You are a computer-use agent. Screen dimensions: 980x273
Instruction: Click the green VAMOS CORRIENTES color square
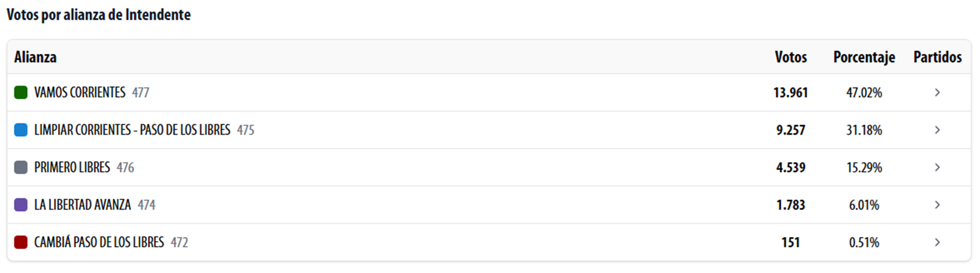pos(21,93)
